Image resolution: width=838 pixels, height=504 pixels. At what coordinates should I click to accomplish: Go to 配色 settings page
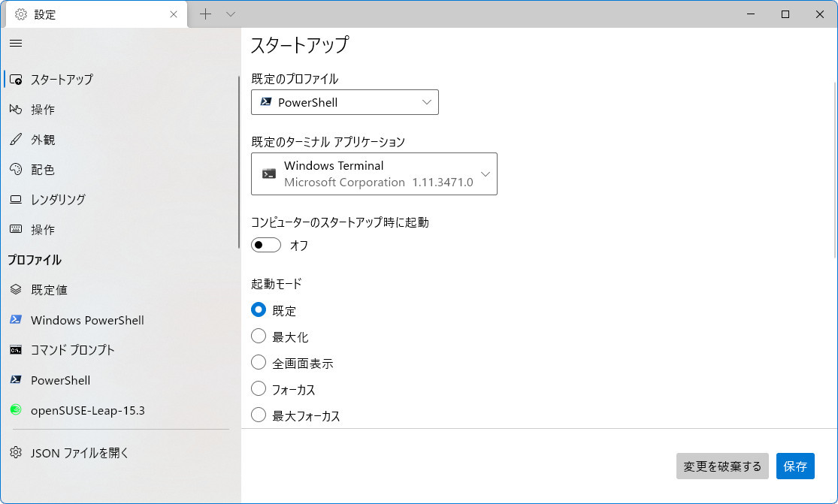[x=119, y=169]
